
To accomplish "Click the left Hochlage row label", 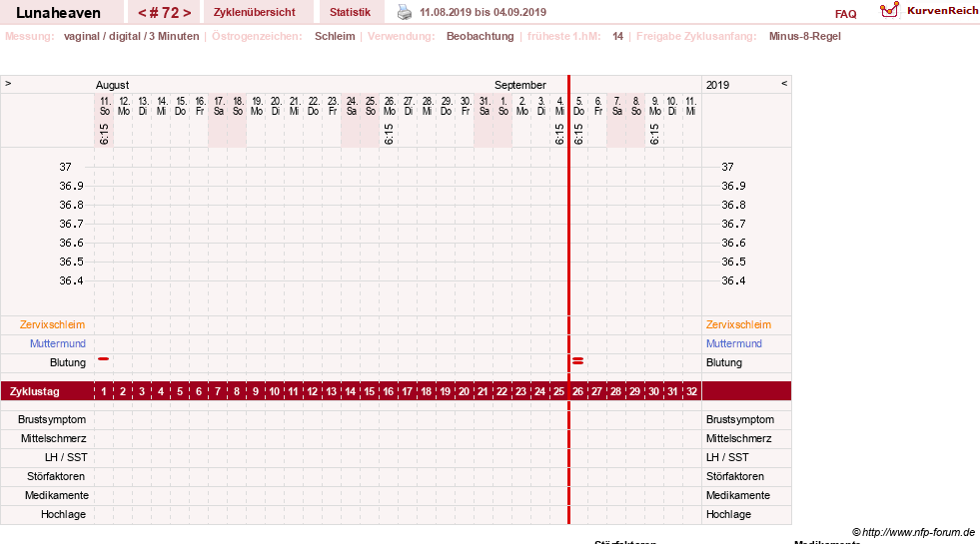I will click(x=63, y=514).
